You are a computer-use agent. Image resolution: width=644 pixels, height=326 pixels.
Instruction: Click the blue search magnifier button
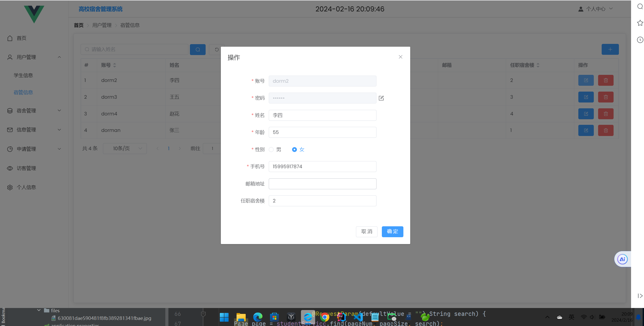198,49
